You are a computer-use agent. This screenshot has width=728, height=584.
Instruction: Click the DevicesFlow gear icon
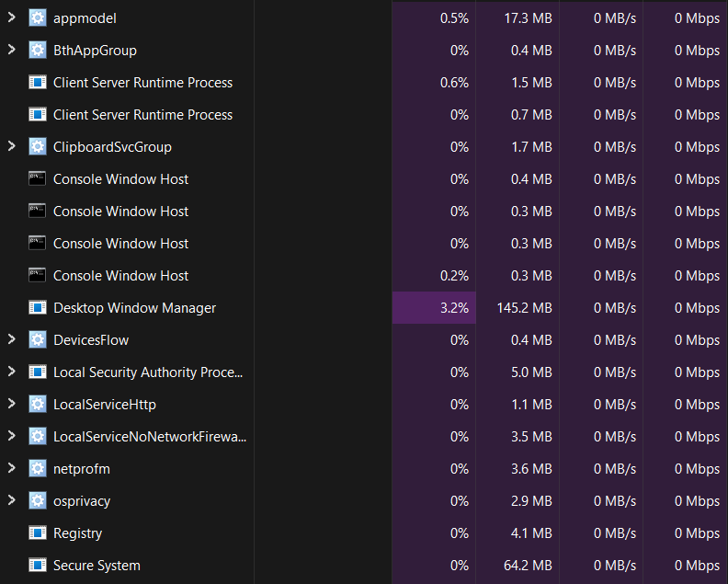[38, 340]
